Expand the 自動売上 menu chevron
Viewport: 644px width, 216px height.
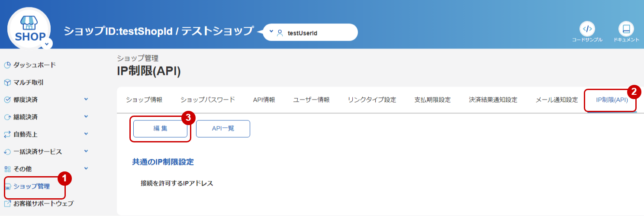point(86,134)
